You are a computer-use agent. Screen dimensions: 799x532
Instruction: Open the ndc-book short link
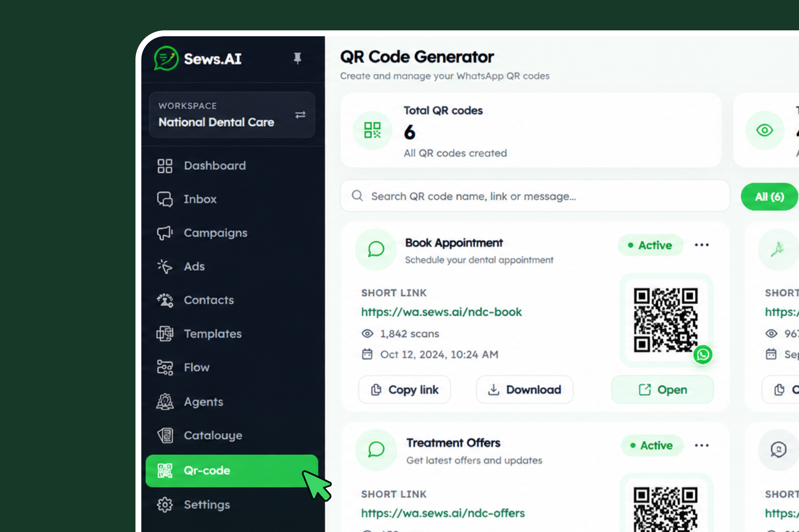[x=441, y=312]
